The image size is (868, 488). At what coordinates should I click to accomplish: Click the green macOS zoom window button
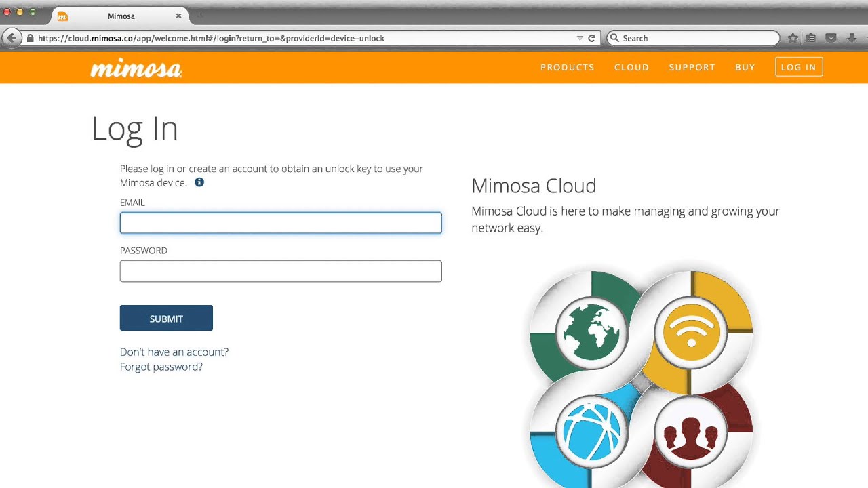point(32,12)
